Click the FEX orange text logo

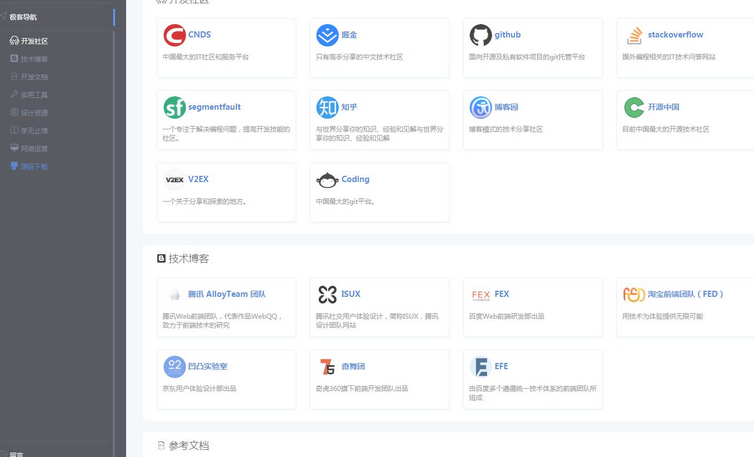tap(481, 295)
